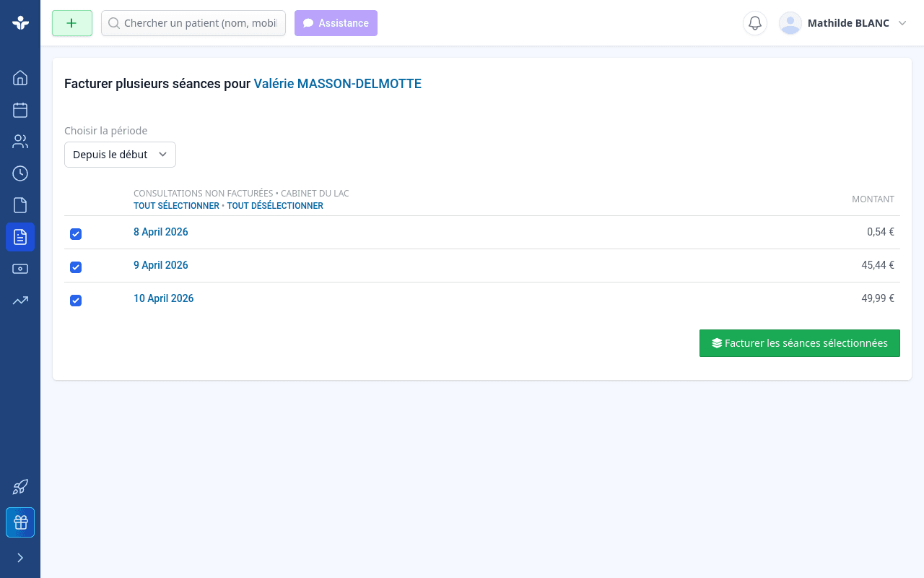Uncheck the 9 April 2026 checkbox
Viewport: 924px width, 578px height.
point(76,267)
